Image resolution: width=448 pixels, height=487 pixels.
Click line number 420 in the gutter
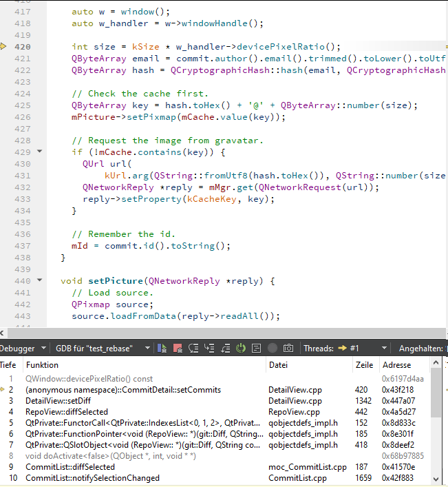coord(22,47)
